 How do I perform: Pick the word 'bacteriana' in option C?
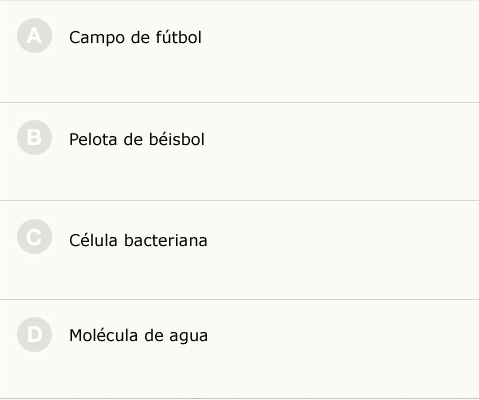(166, 240)
